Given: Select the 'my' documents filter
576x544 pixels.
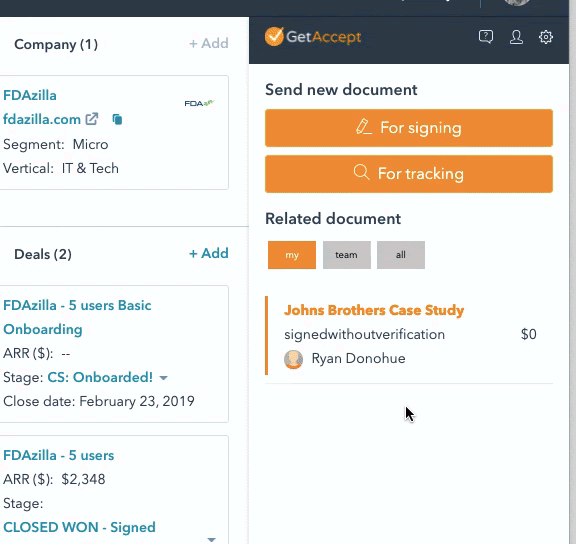Looking at the screenshot, I should point(292,255).
